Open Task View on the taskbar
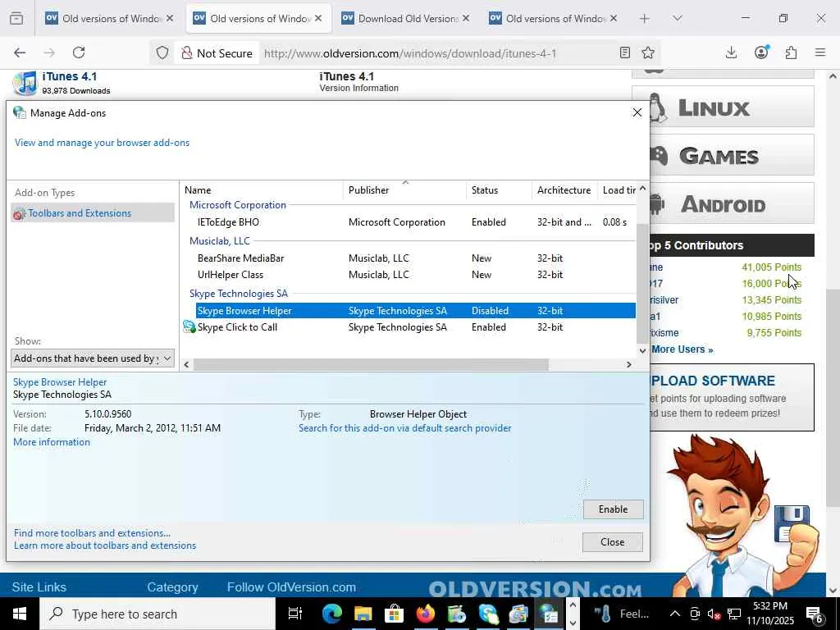Screen dimensions: 840x630 (x=295, y=614)
